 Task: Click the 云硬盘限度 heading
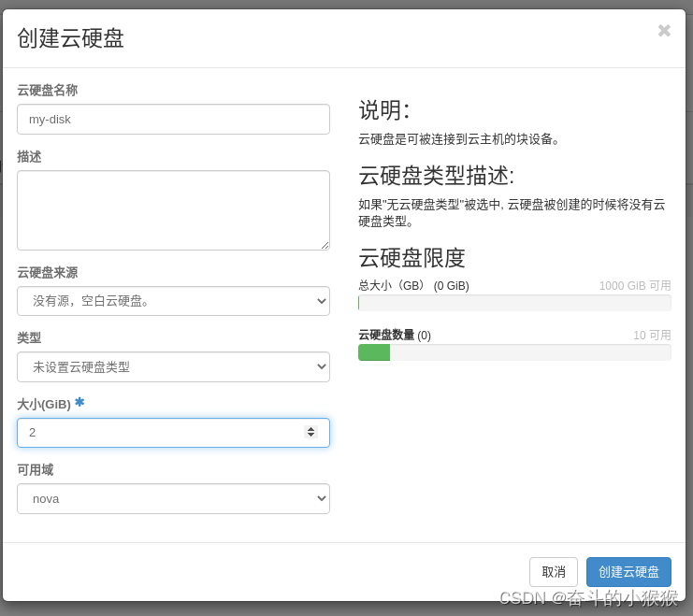[411, 258]
